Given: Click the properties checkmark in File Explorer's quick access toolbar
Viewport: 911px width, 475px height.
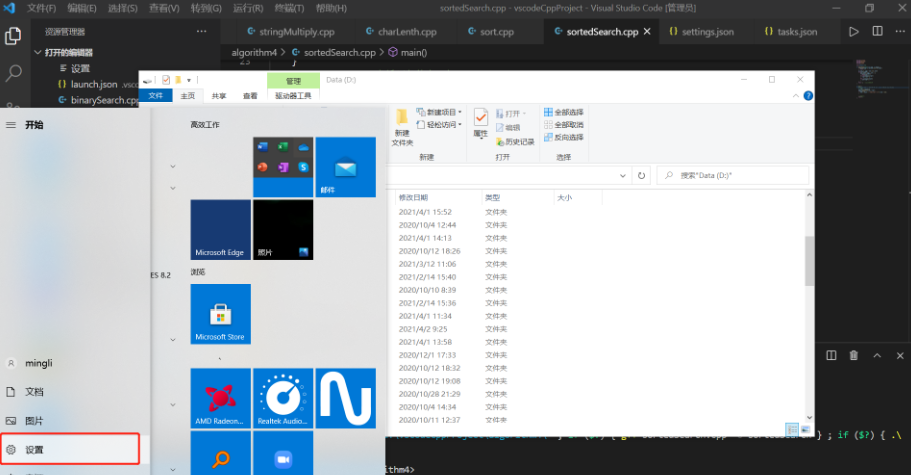Looking at the screenshot, I should pyautogui.click(x=166, y=80).
